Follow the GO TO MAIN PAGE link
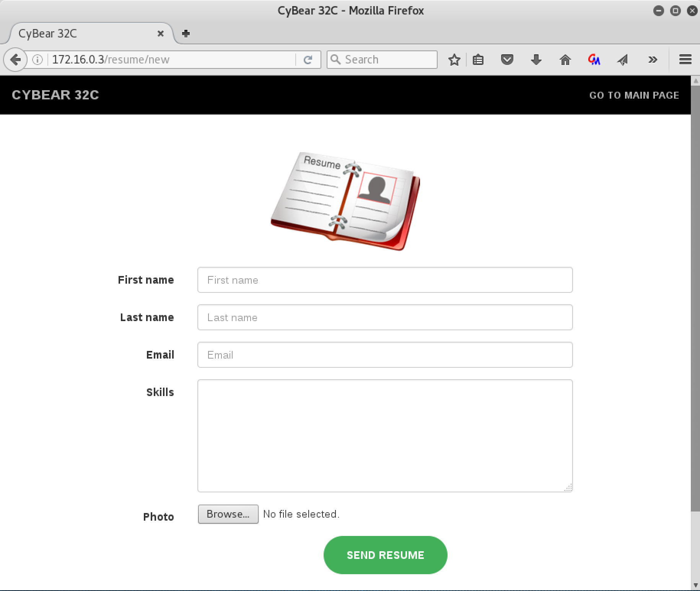The image size is (700, 591). 635,95
